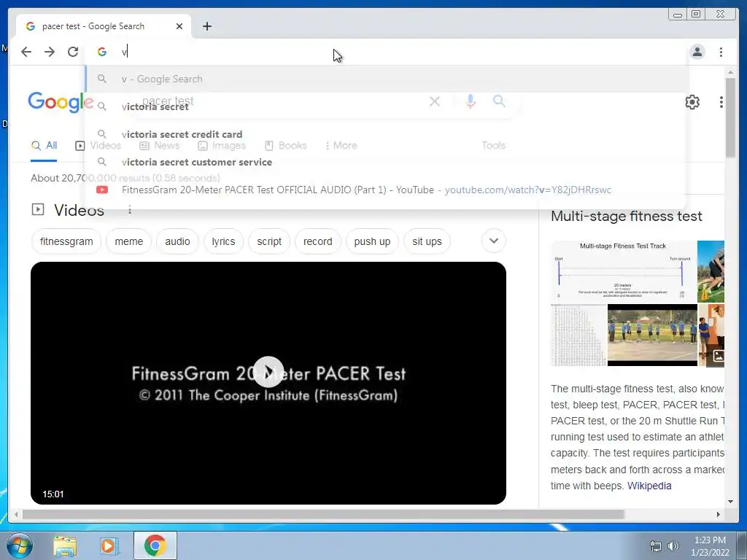Click in the Chrome address bar field
This screenshot has width=747, height=560.
pyautogui.click(x=386, y=52)
